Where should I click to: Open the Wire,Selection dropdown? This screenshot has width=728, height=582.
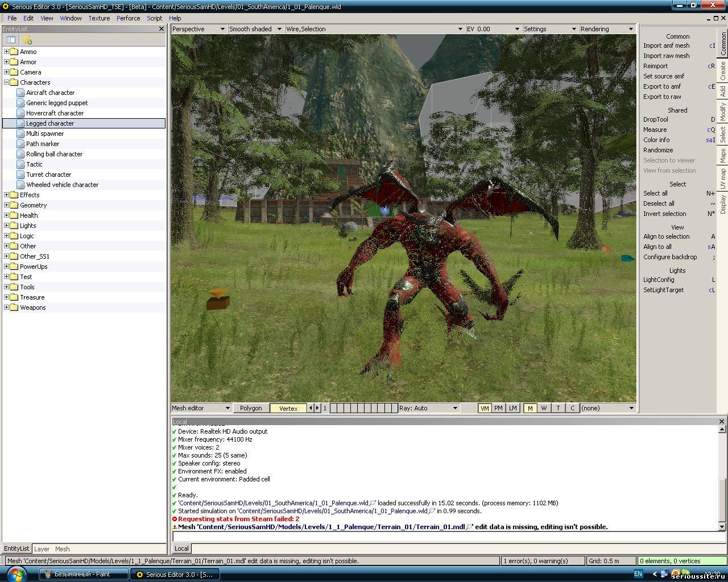(x=374, y=29)
